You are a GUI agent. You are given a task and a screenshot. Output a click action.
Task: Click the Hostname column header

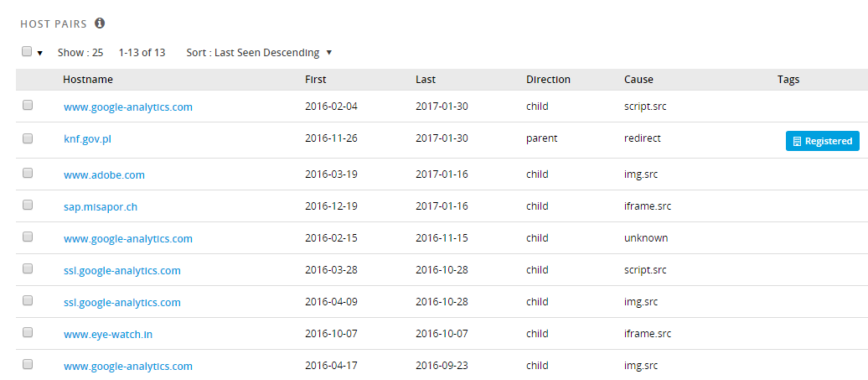[x=88, y=80]
